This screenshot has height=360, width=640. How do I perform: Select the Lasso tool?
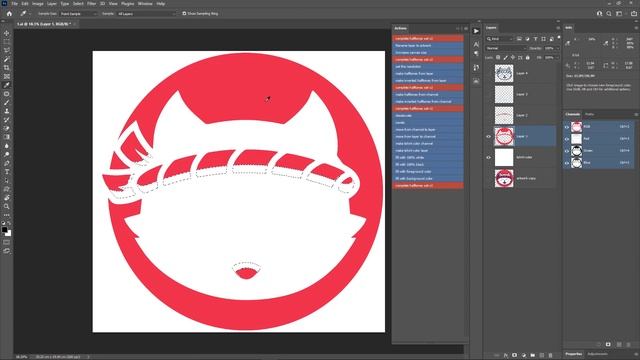pyautogui.click(x=7, y=51)
